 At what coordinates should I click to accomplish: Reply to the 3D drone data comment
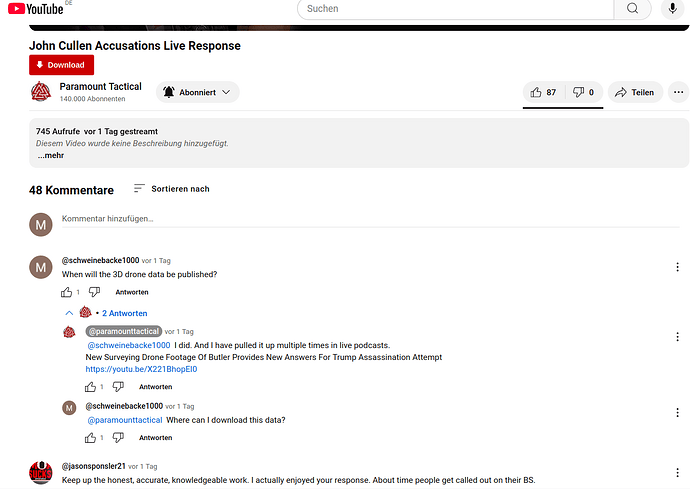132,292
